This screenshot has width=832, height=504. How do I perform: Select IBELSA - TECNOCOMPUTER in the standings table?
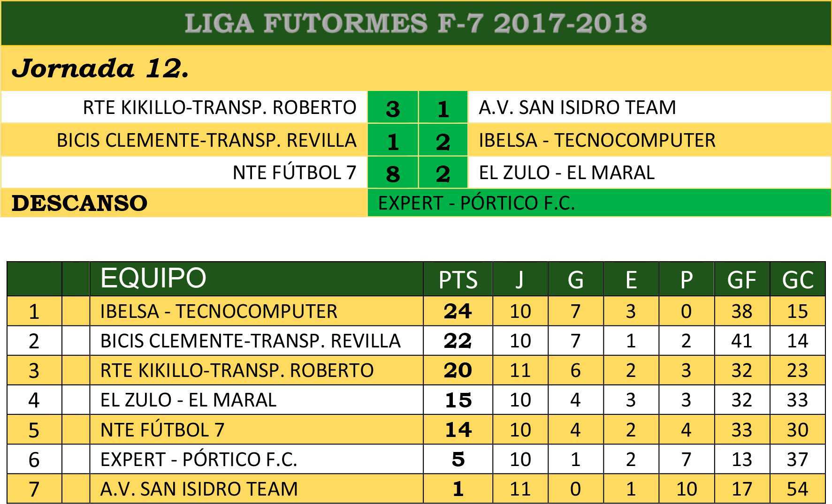219,311
